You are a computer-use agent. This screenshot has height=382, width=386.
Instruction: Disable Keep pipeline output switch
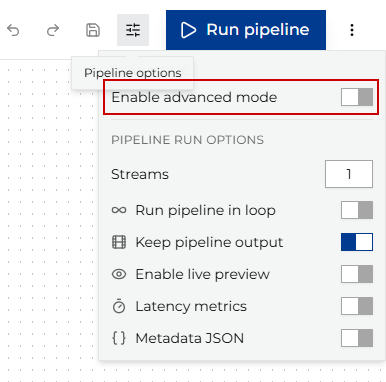(x=357, y=242)
